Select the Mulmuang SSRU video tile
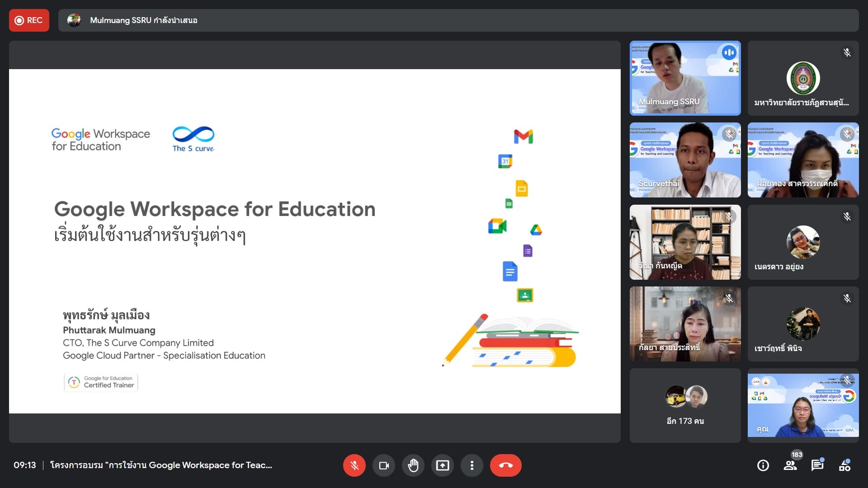Image resolution: width=868 pixels, height=488 pixels. (685, 78)
